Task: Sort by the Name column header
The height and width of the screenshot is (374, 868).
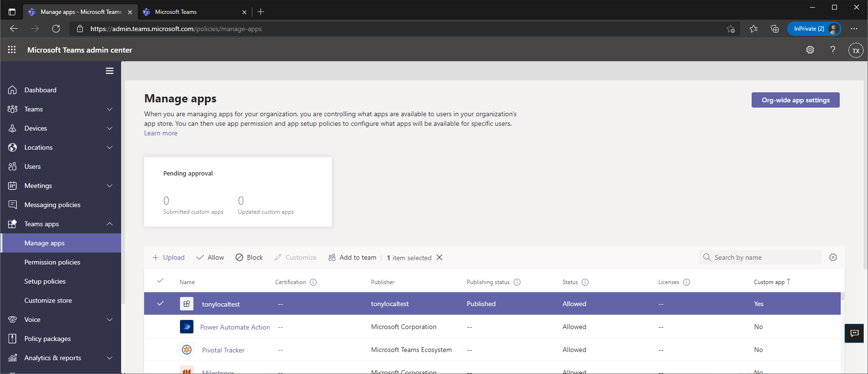Action: point(187,282)
